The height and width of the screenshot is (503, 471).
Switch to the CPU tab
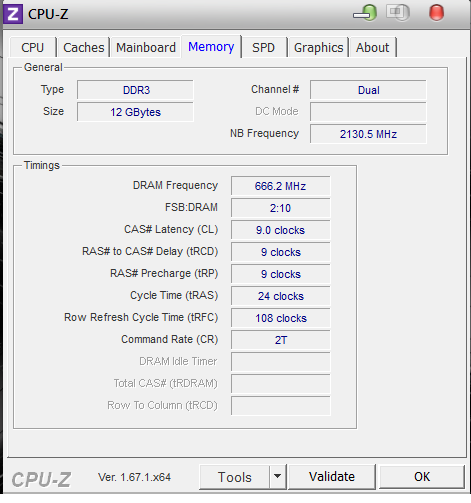coord(33,47)
